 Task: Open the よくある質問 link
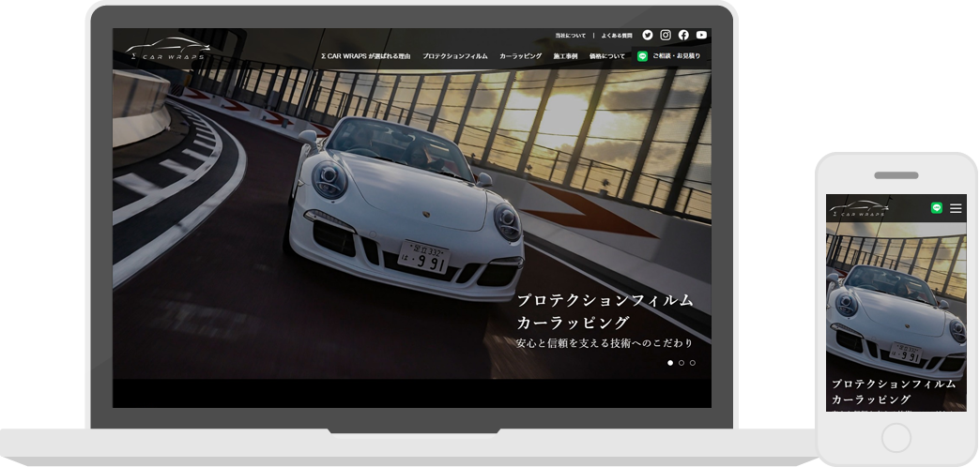click(x=616, y=36)
